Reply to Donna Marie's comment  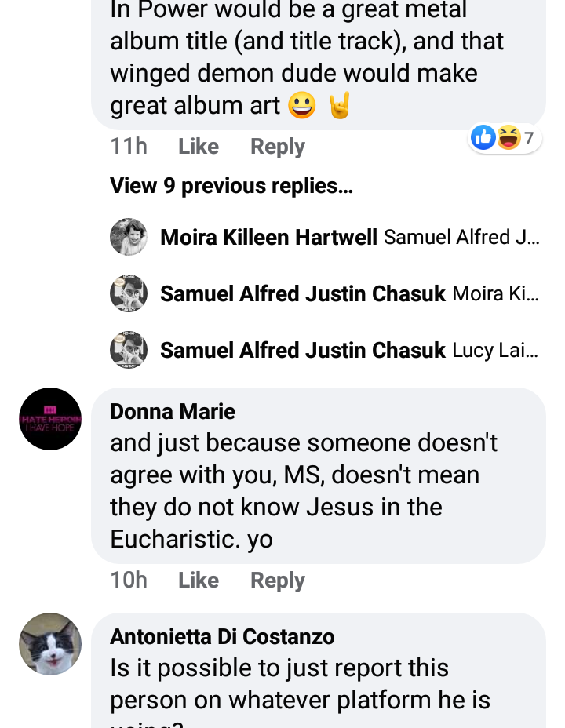coord(278,581)
